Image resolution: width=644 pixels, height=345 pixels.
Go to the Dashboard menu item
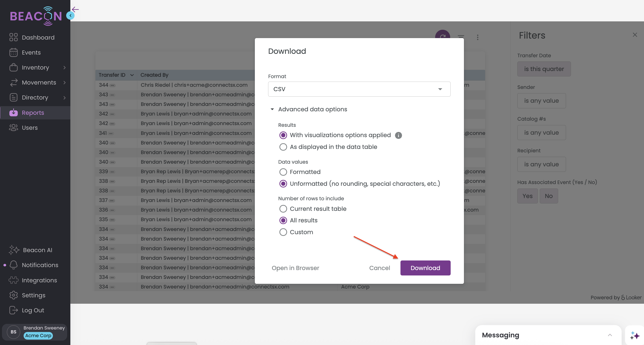coord(38,37)
